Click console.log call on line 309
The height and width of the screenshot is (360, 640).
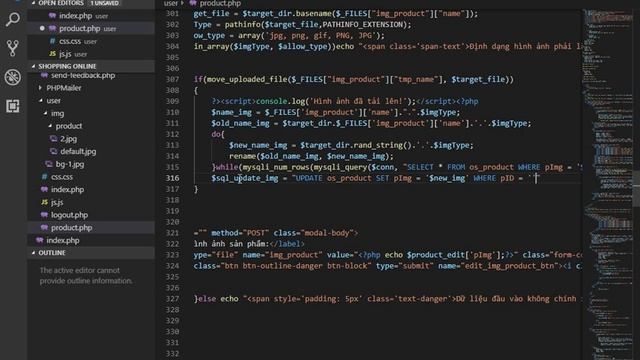coord(281,101)
